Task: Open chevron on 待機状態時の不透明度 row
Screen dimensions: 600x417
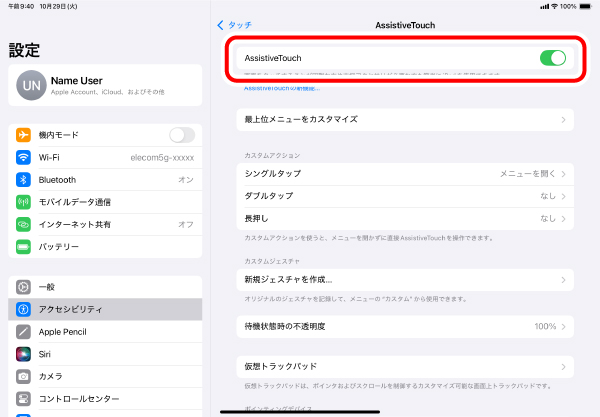Action: coord(563,327)
